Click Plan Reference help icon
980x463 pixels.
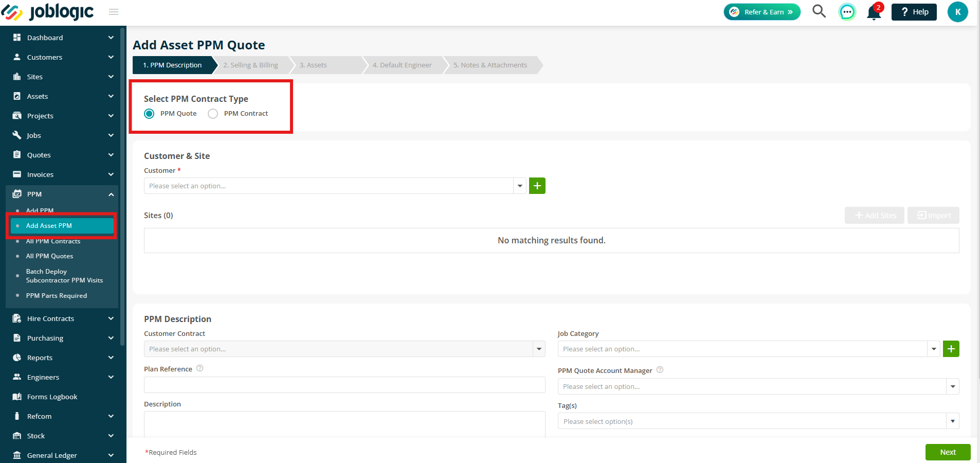click(x=200, y=368)
